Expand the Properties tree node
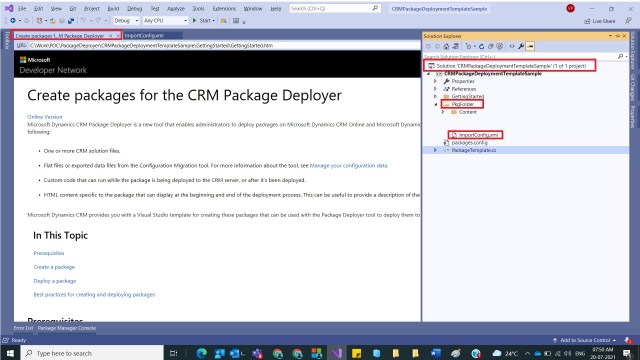This screenshot has width=640, height=360. 435,81
